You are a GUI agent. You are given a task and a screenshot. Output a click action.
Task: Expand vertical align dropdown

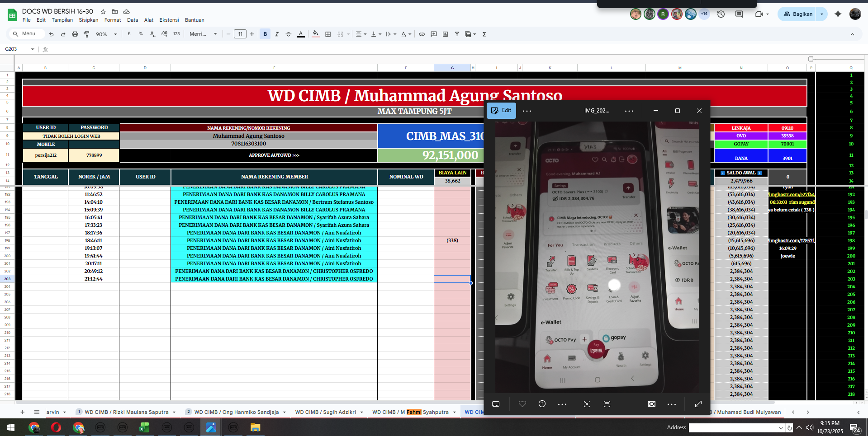coord(376,34)
